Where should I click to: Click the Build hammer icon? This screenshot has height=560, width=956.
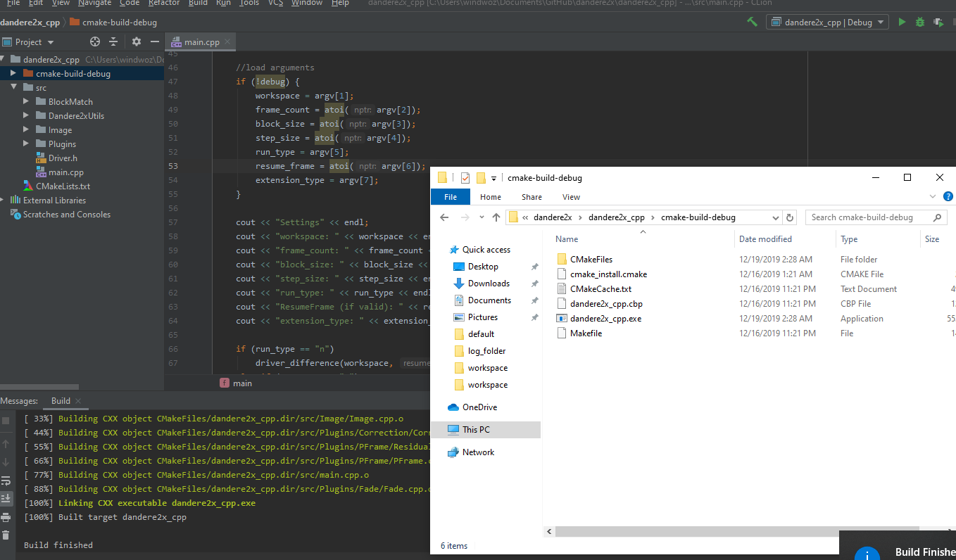pos(751,22)
